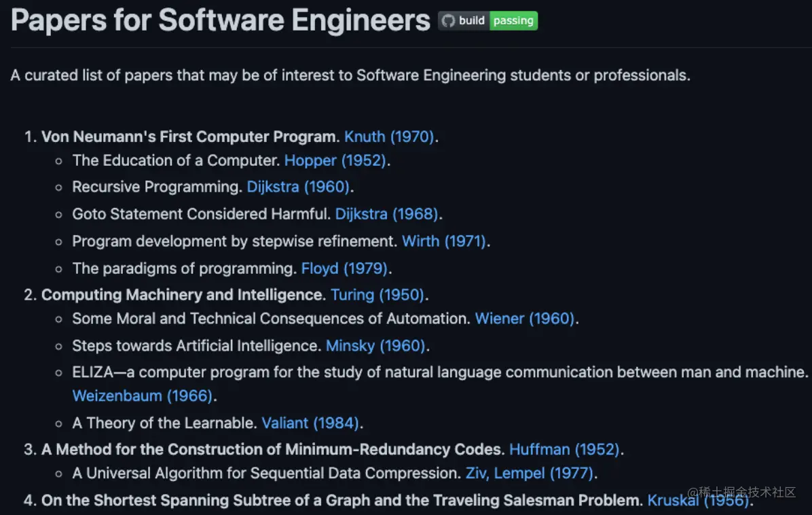Open the Huffman (1952) paper link
The width and height of the screenshot is (812, 515).
pos(564,449)
